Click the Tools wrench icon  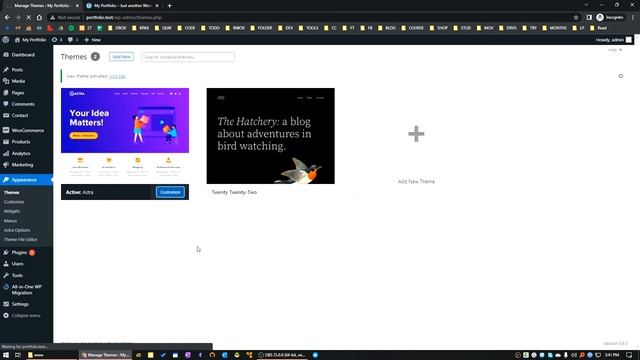click(x=6, y=275)
